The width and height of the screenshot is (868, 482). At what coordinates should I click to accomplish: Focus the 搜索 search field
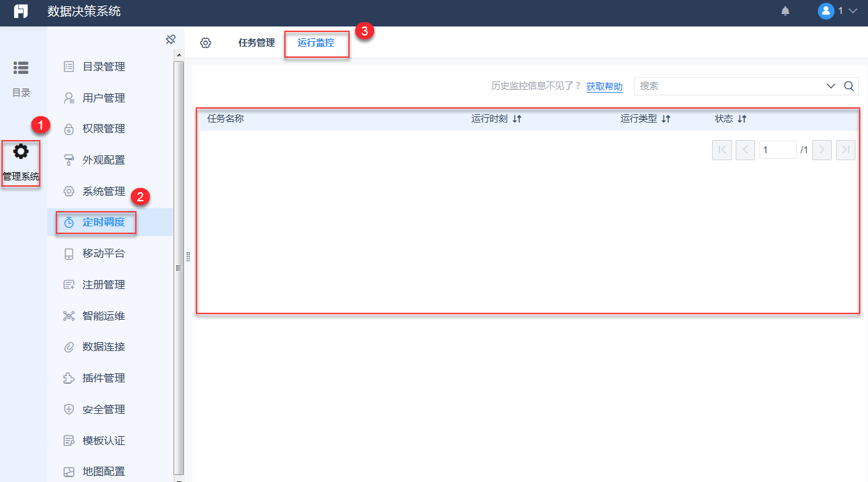pos(728,86)
